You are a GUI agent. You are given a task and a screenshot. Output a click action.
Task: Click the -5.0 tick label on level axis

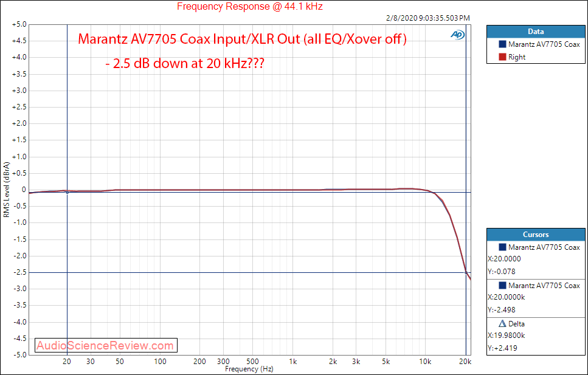tap(19, 355)
